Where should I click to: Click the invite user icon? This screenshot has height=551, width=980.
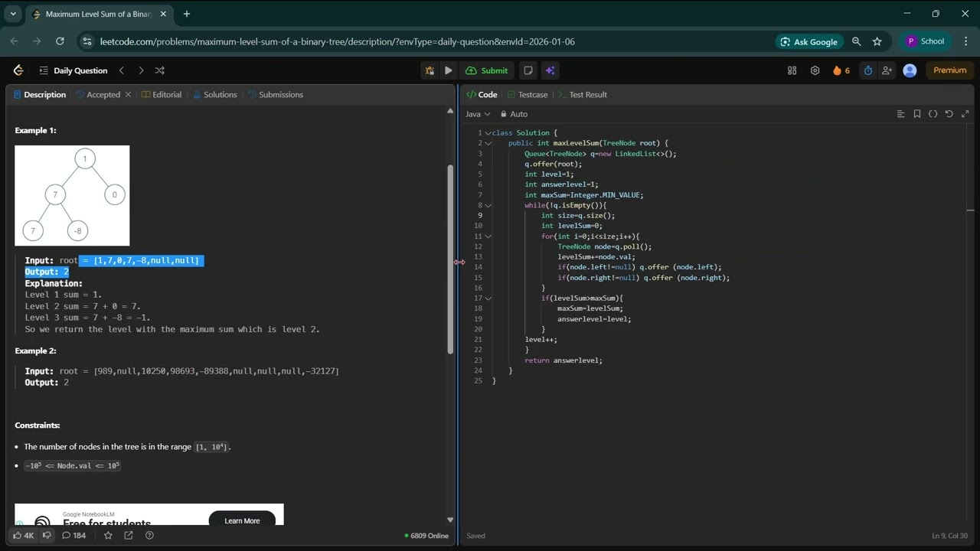887,70
